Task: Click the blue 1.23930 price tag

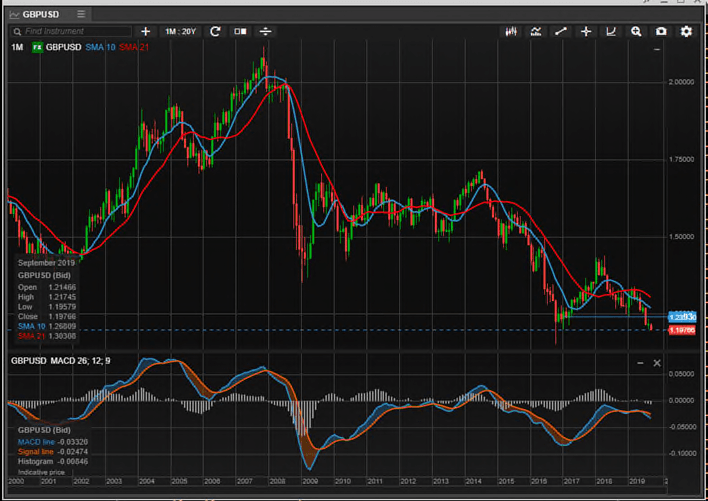Action: tap(682, 317)
